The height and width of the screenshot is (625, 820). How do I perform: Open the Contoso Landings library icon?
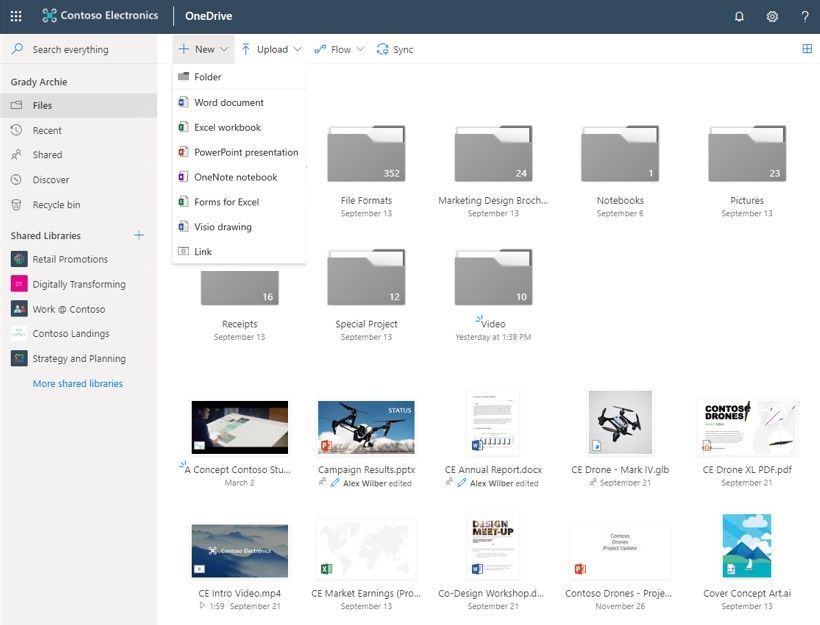click(x=19, y=333)
